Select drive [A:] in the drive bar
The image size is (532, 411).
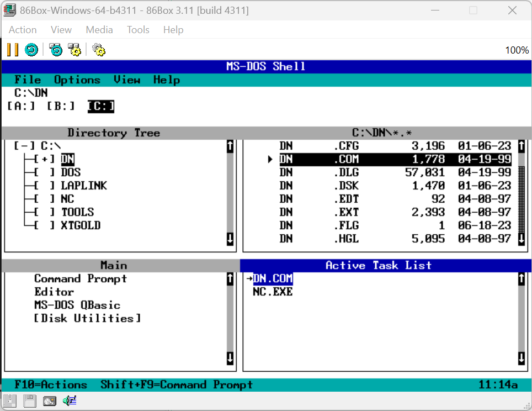[20, 106]
